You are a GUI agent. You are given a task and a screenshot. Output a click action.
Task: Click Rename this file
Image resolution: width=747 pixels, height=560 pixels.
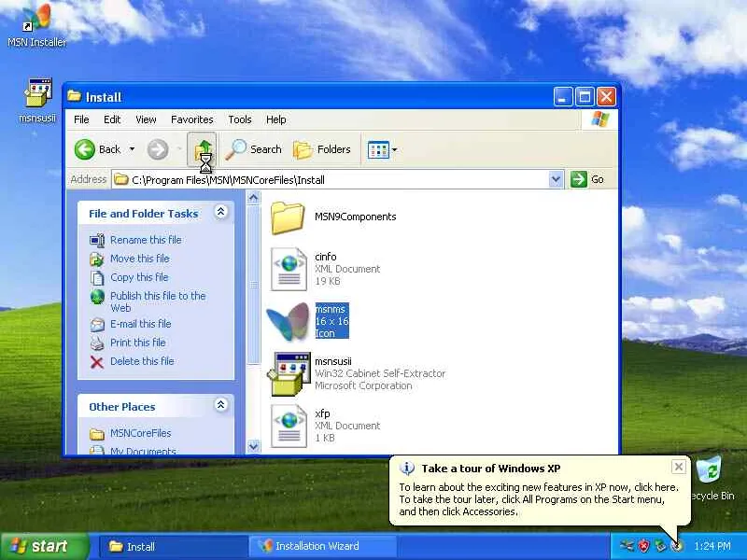click(146, 240)
